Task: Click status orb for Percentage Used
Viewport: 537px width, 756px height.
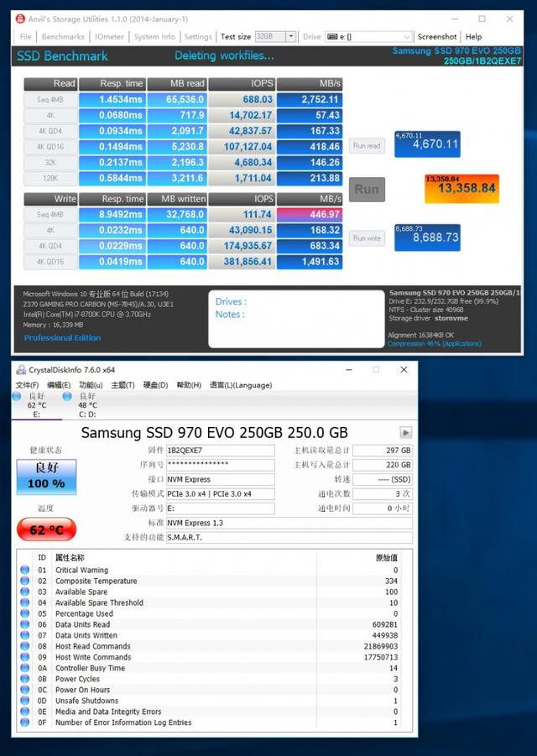Action: click(24, 613)
